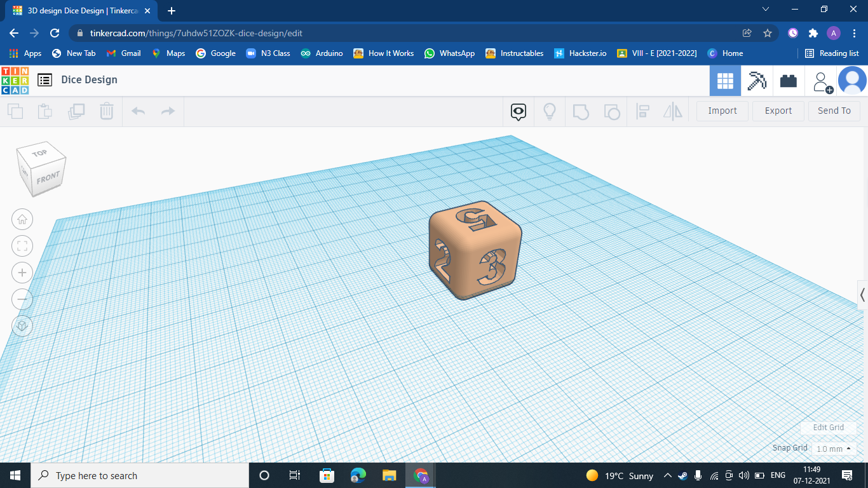Click the Edit Grid button
Viewport: 868px width, 488px height.
point(829,428)
